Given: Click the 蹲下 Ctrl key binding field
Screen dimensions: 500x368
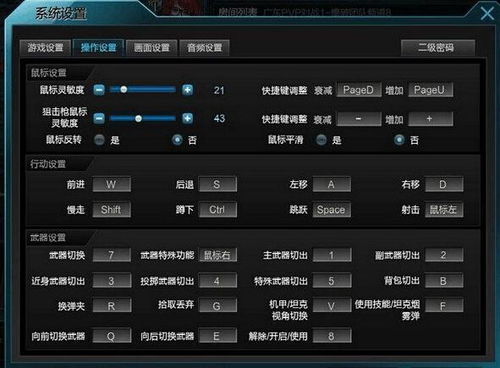Looking at the screenshot, I should [x=217, y=210].
